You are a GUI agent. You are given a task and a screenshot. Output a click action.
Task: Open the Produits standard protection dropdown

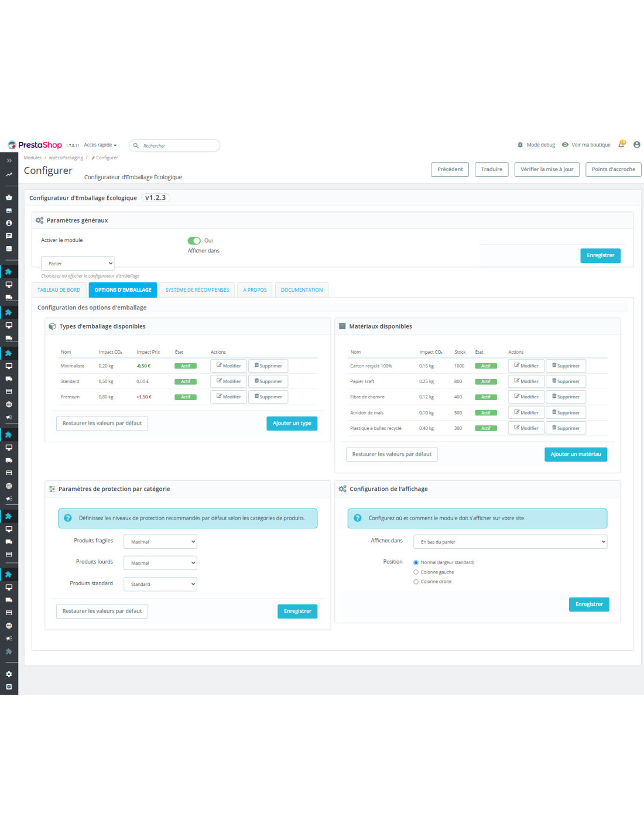160,584
